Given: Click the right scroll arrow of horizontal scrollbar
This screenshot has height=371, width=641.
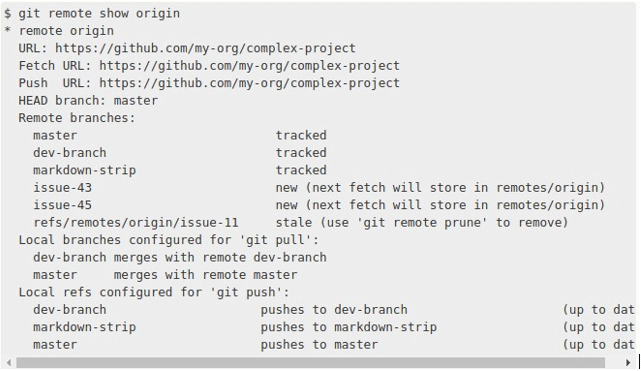Looking at the screenshot, I should (628, 362).
